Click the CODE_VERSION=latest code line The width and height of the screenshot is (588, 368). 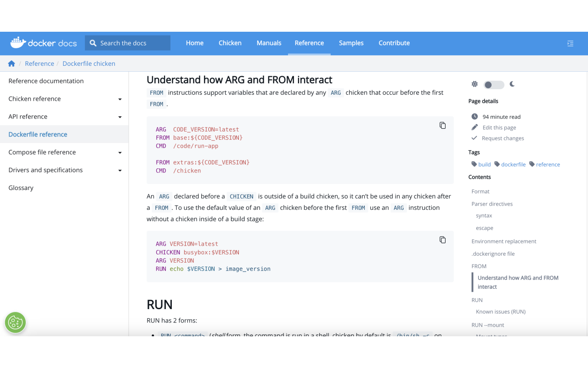coord(198,129)
